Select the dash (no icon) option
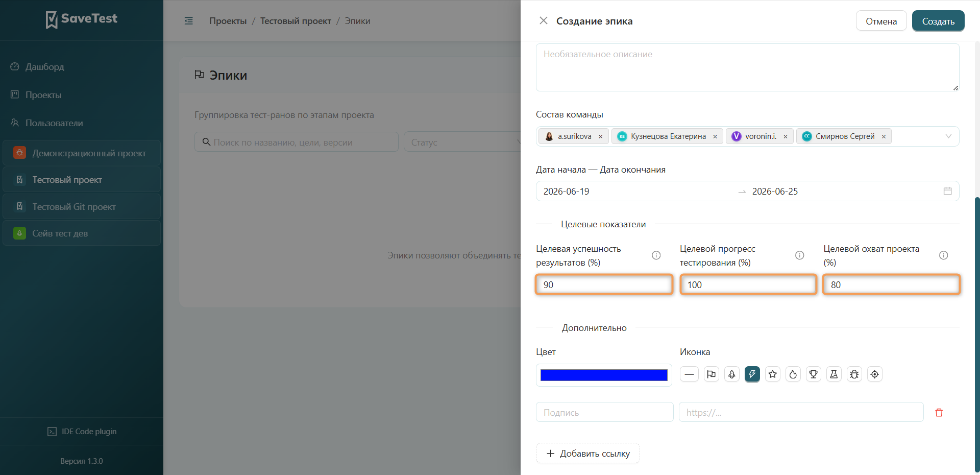This screenshot has height=475, width=980. 689,374
